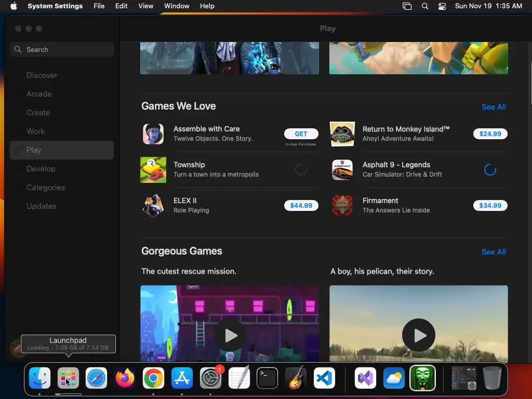See All in Gorgeous Games
The image size is (532, 399).
[494, 252]
